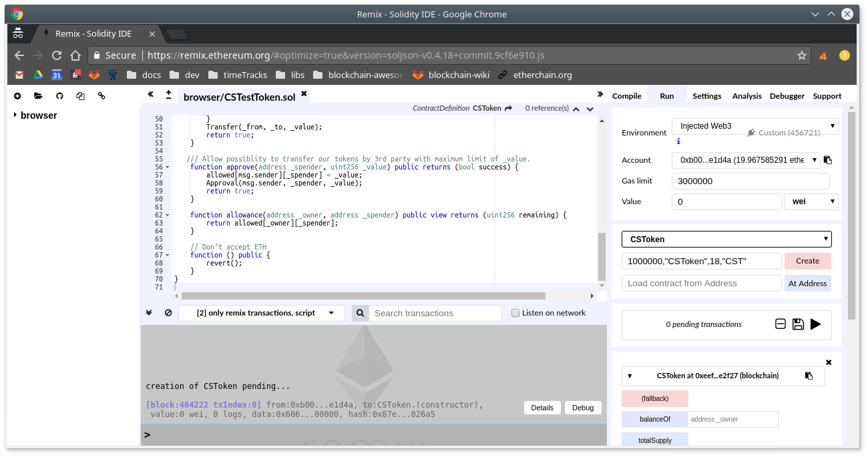868x457 pixels.
Task: Collapse the right panel with the double-right chevron
Action: tap(600, 95)
